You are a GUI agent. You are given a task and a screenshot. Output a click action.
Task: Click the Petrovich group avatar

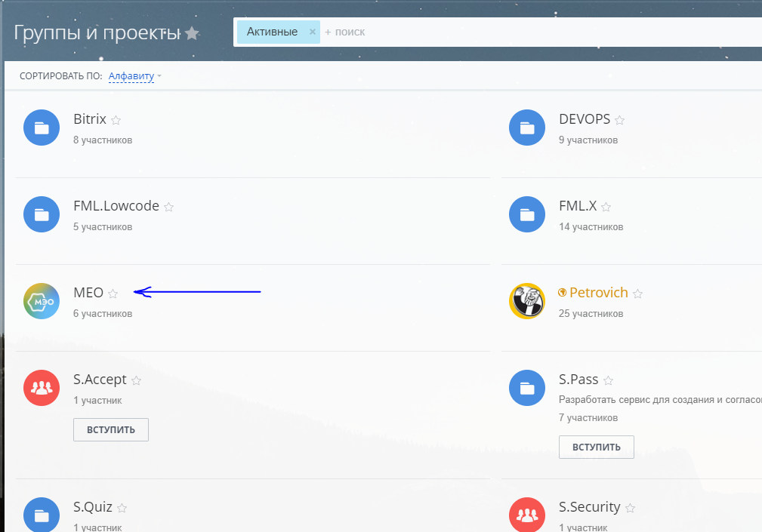(x=527, y=301)
